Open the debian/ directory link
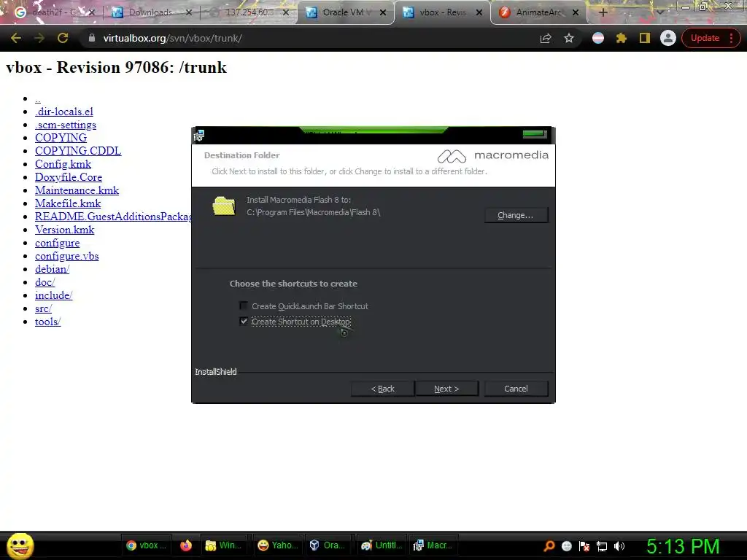The height and width of the screenshot is (560, 747). (x=52, y=269)
